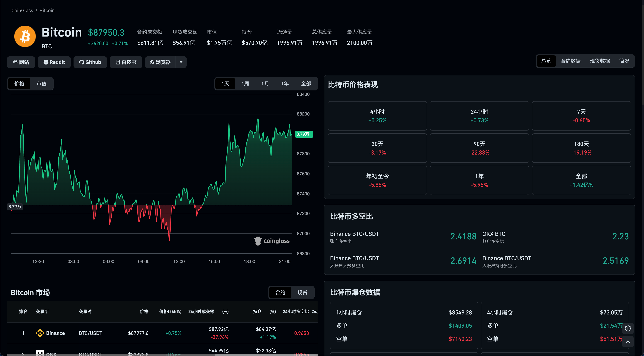Select the 1 week chart range

pos(245,84)
